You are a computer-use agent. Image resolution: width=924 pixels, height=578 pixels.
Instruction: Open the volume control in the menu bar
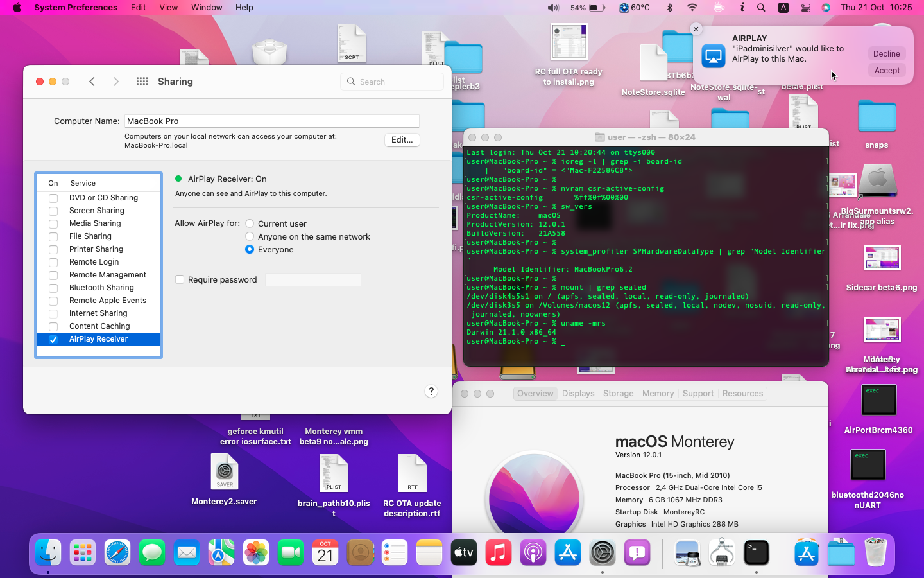click(x=553, y=8)
